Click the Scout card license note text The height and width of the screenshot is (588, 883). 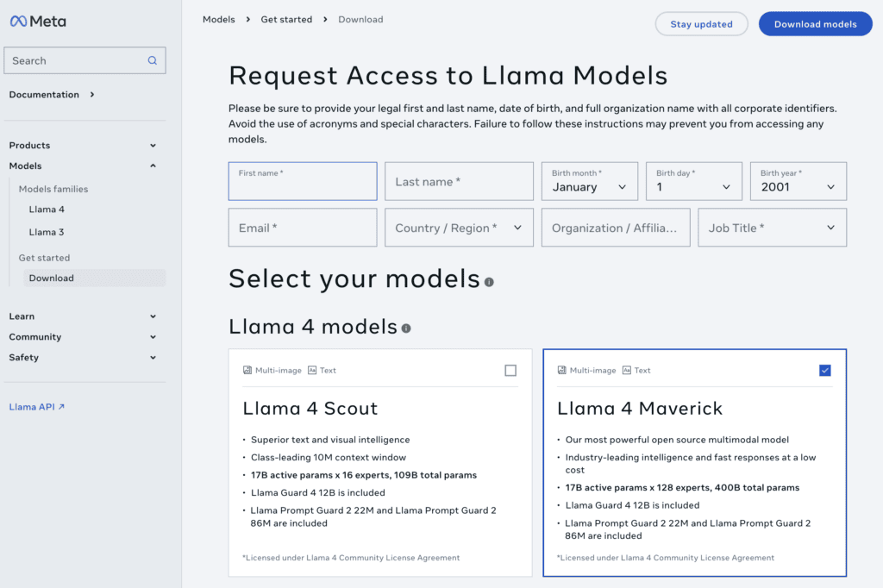(351, 558)
